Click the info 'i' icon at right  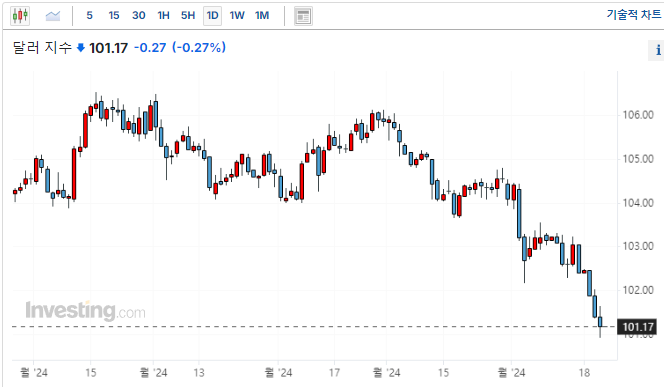(658, 50)
